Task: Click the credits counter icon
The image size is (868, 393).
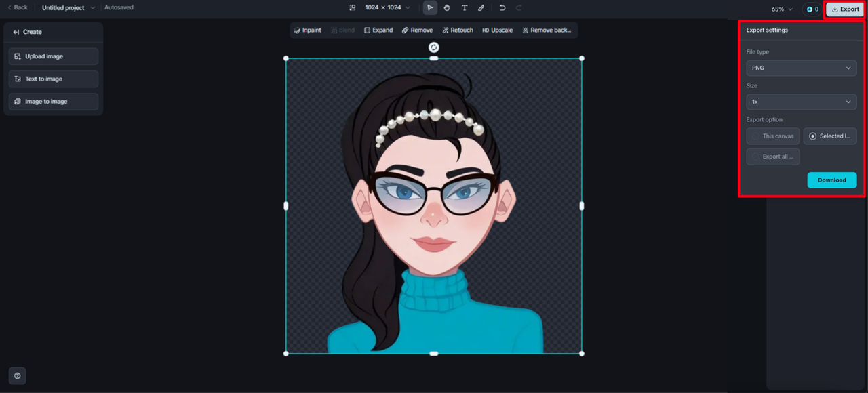Action: (812, 9)
